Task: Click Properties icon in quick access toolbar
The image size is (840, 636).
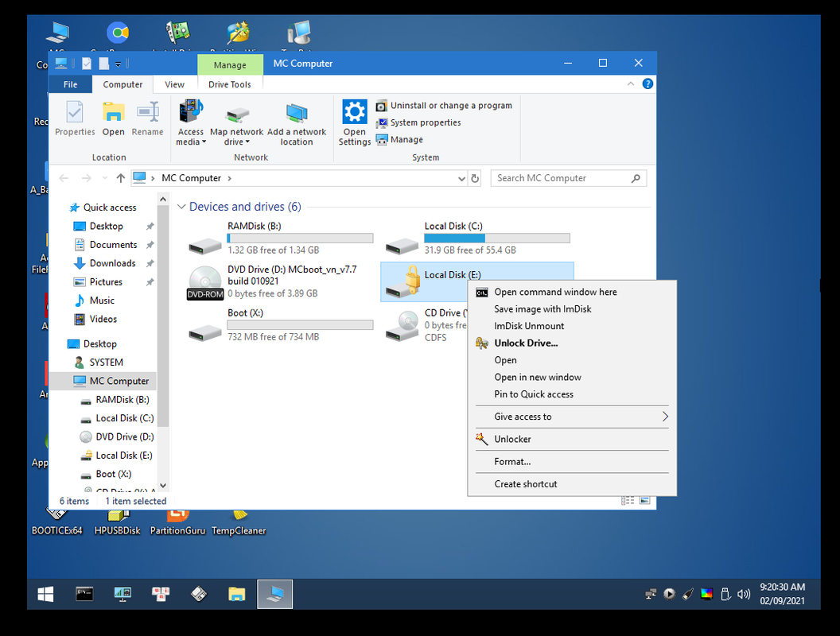Action: click(86, 64)
